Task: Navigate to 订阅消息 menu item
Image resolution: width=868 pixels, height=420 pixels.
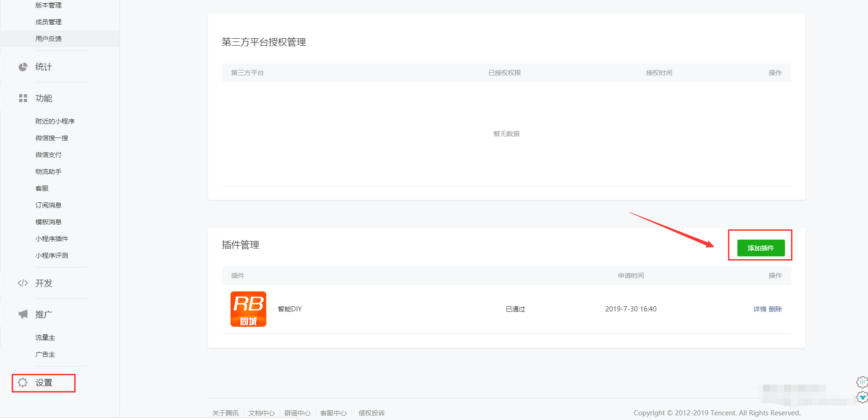Action: coord(49,205)
